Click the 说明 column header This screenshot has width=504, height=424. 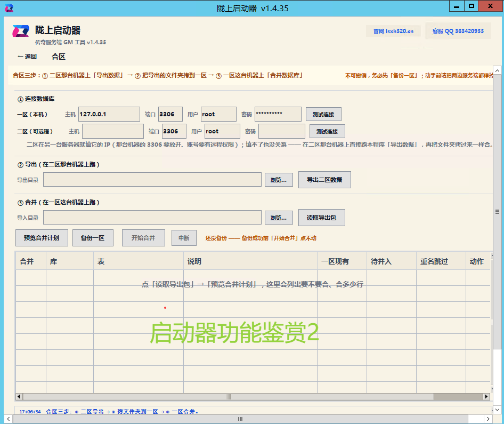(x=250, y=261)
